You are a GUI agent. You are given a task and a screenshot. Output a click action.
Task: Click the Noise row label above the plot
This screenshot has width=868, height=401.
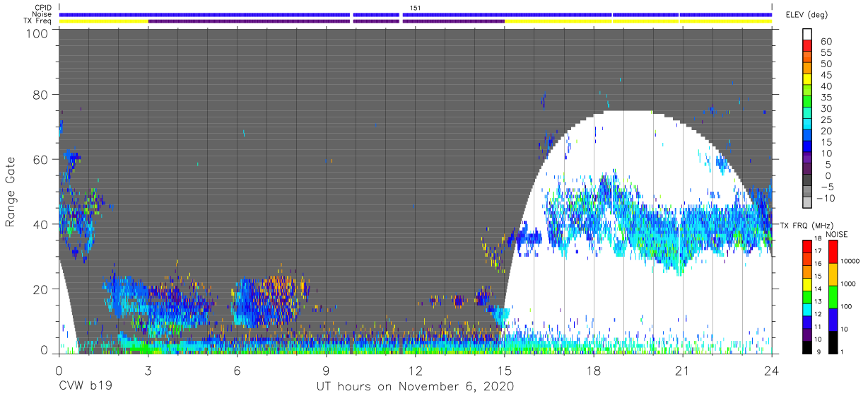click(42, 14)
